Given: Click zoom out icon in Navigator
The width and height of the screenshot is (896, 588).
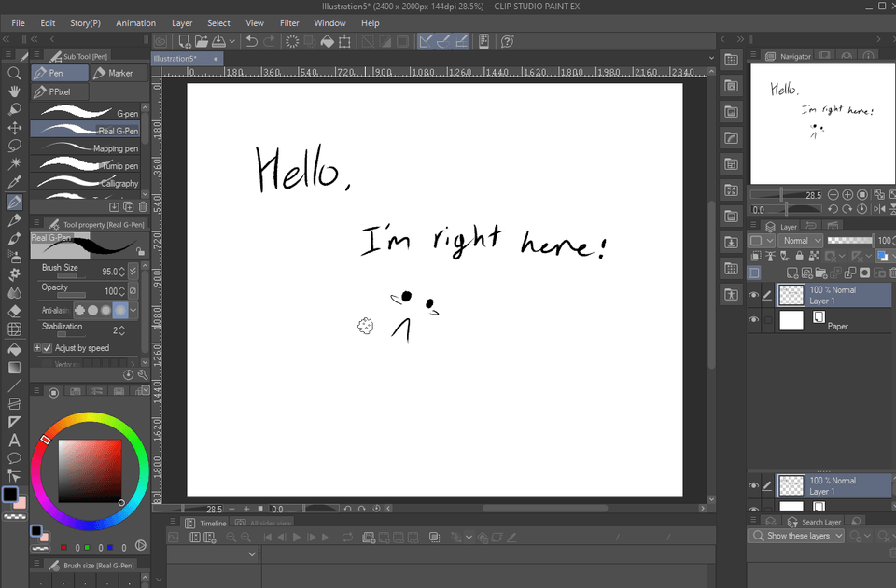Looking at the screenshot, I should [833, 195].
